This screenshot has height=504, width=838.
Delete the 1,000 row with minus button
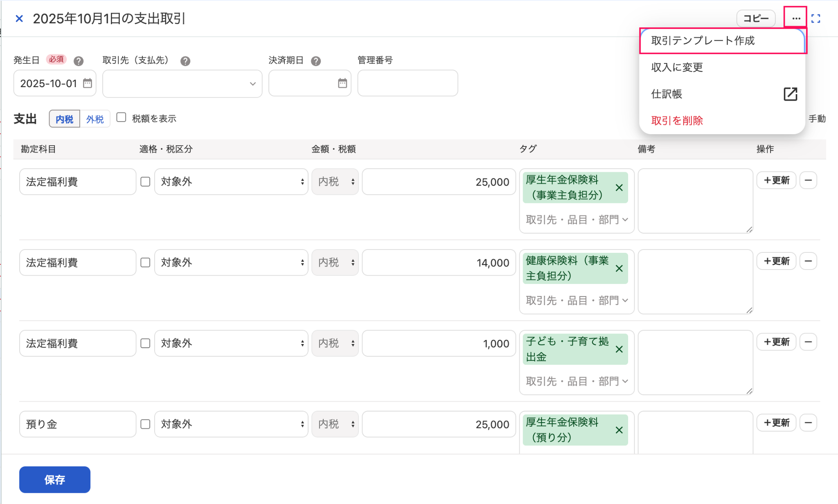(808, 342)
